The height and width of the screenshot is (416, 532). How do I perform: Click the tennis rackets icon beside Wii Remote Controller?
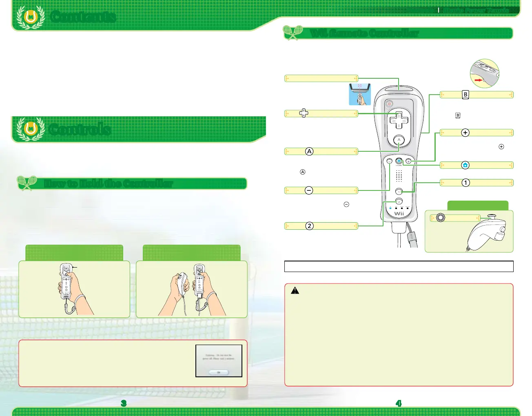pos(293,33)
